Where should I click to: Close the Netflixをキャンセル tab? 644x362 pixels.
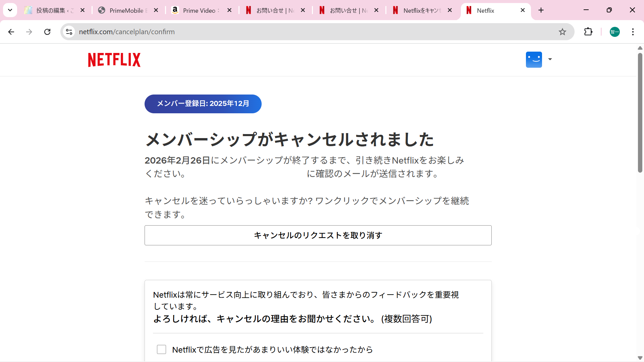coord(450,10)
